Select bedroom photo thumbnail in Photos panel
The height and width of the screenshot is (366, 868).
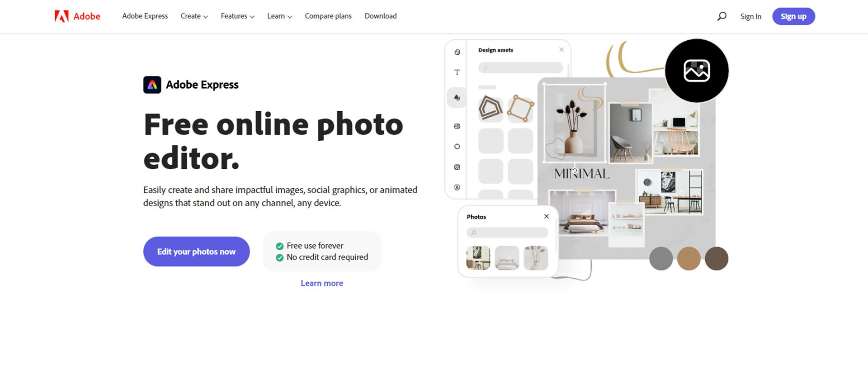click(x=507, y=258)
